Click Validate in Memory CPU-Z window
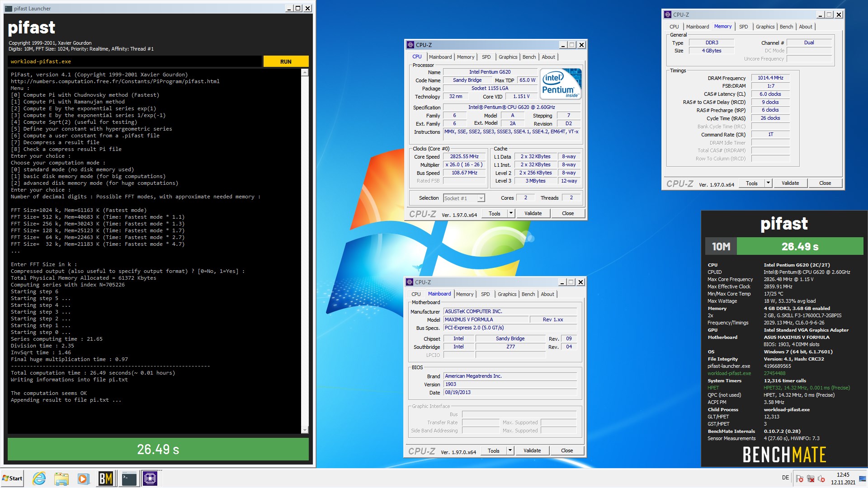Image resolution: width=868 pixels, height=488 pixels. [790, 183]
